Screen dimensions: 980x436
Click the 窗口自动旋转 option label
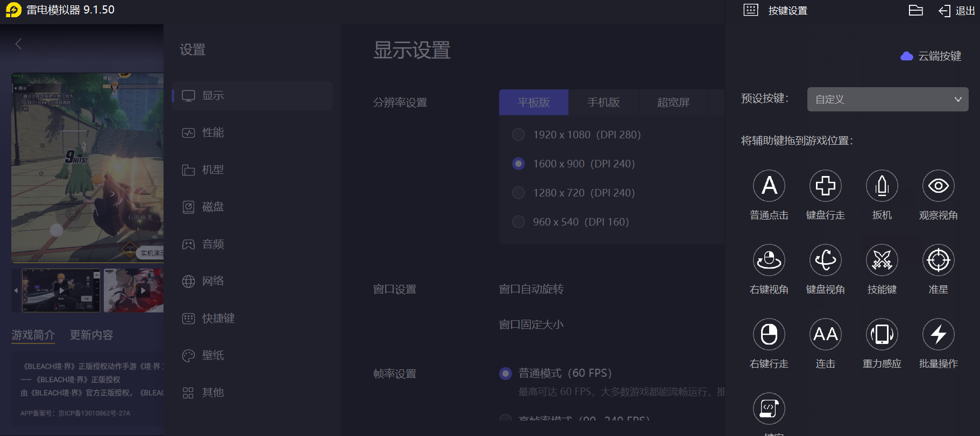531,290
